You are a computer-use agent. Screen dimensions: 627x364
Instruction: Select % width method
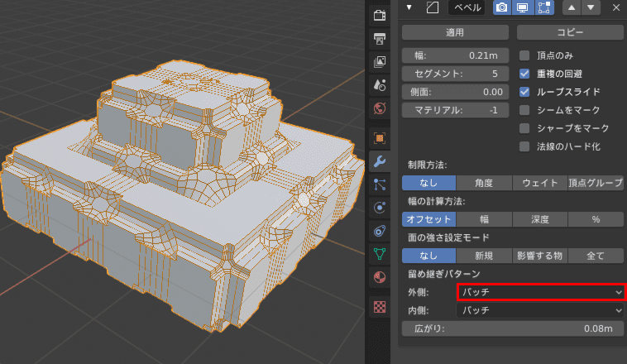coord(596,219)
